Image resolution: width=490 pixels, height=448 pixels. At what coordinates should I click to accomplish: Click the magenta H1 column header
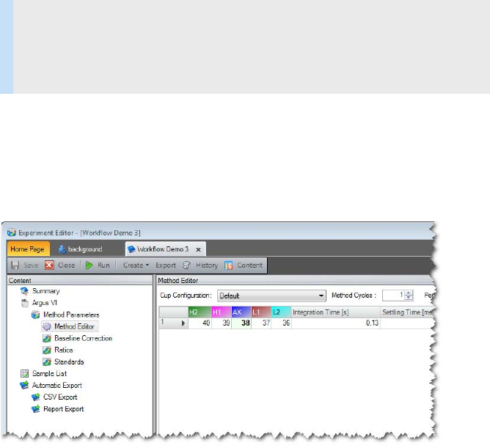pyautogui.click(x=222, y=312)
